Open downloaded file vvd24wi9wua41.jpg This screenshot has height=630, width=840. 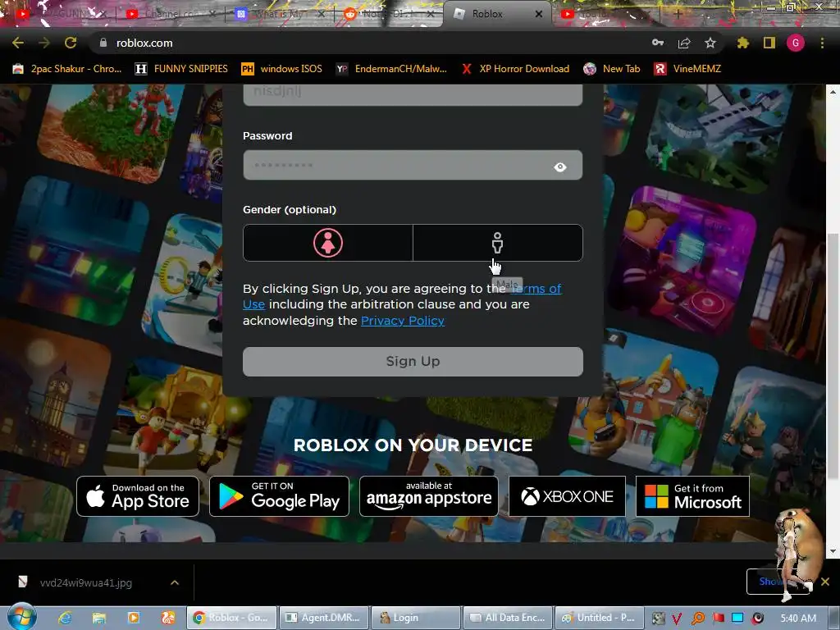point(85,582)
